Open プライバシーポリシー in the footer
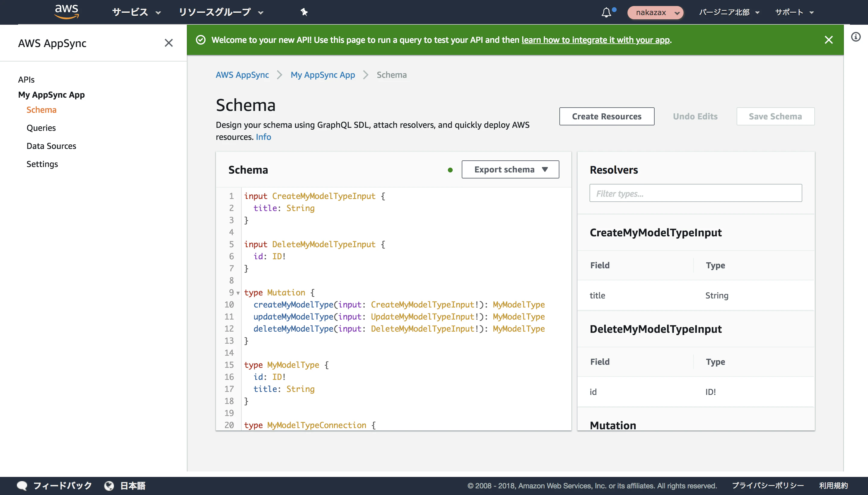868x495 pixels. [768, 485]
